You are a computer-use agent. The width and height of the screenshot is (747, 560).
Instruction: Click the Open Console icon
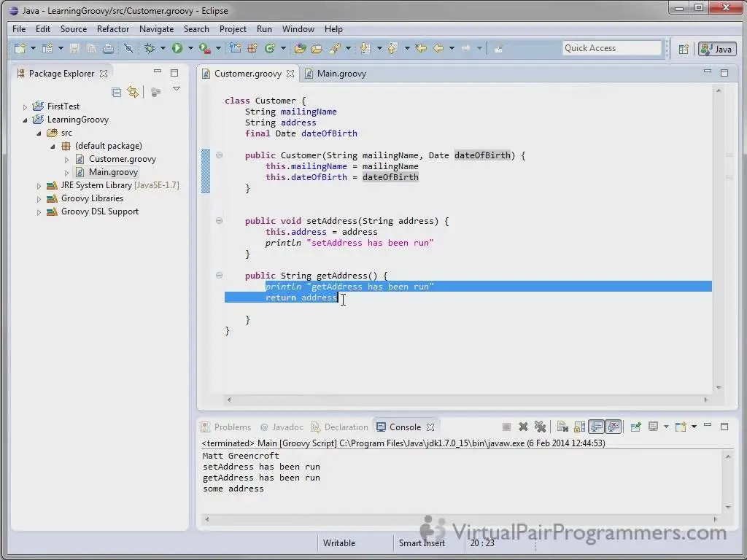pos(681,427)
